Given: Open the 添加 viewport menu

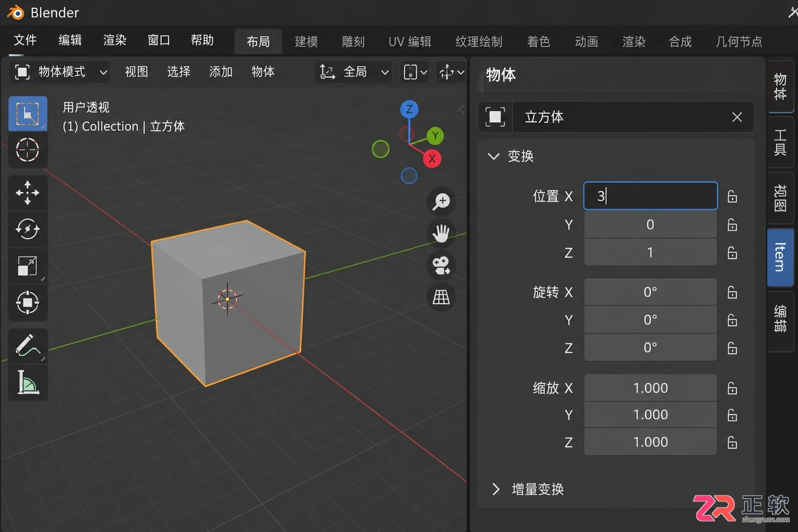Looking at the screenshot, I should click(221, 72).
